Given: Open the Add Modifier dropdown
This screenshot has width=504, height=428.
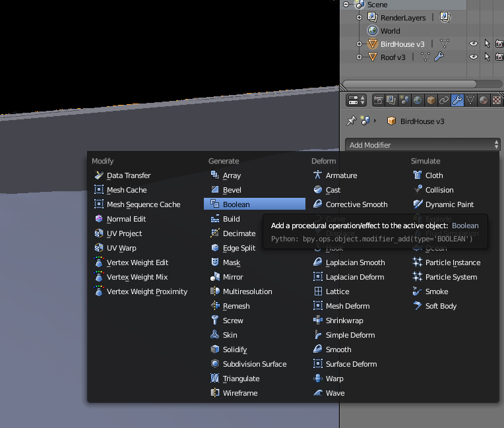Looking at the screenshot, I should 423,145.
